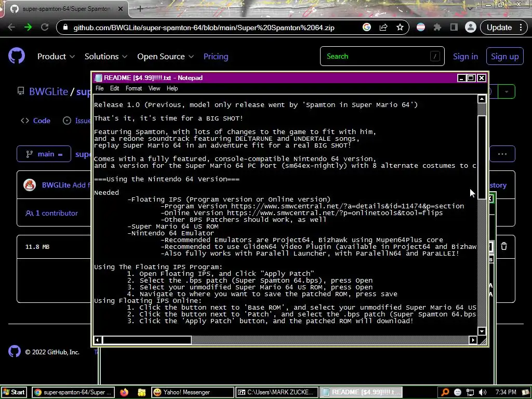Click the Pricing link
Viewport: 532px width, 399px height.
[216, 56]
